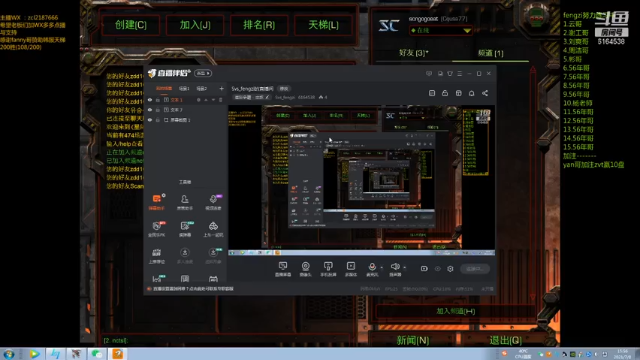Open the second tool in toolbox top row
The image size is (640, 360).
point(184,202)
